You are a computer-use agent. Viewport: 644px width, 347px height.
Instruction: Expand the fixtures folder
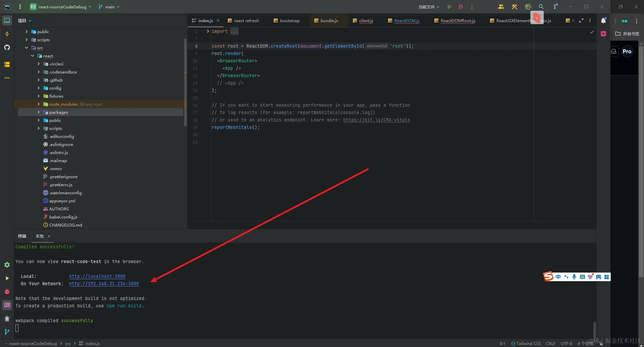click(39, 96)
